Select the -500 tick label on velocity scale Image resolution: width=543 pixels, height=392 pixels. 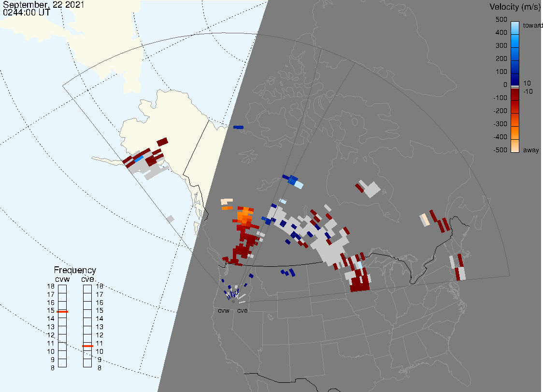500,150
